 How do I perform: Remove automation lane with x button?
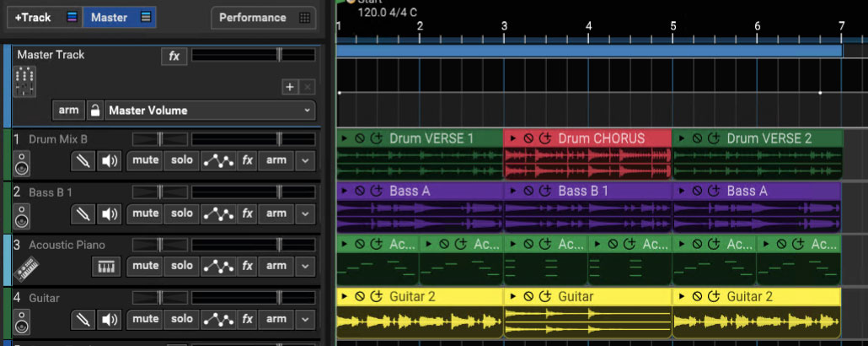point(308,86)
